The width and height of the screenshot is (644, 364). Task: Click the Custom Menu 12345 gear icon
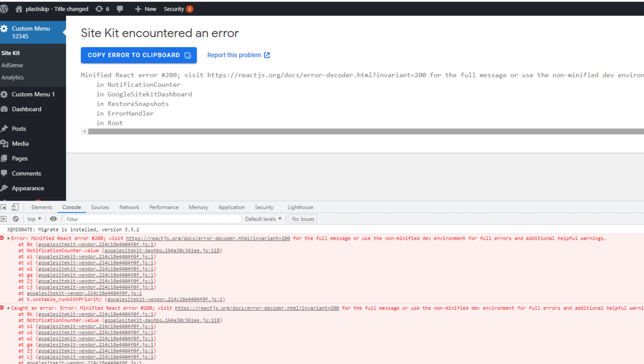point(4,29)
